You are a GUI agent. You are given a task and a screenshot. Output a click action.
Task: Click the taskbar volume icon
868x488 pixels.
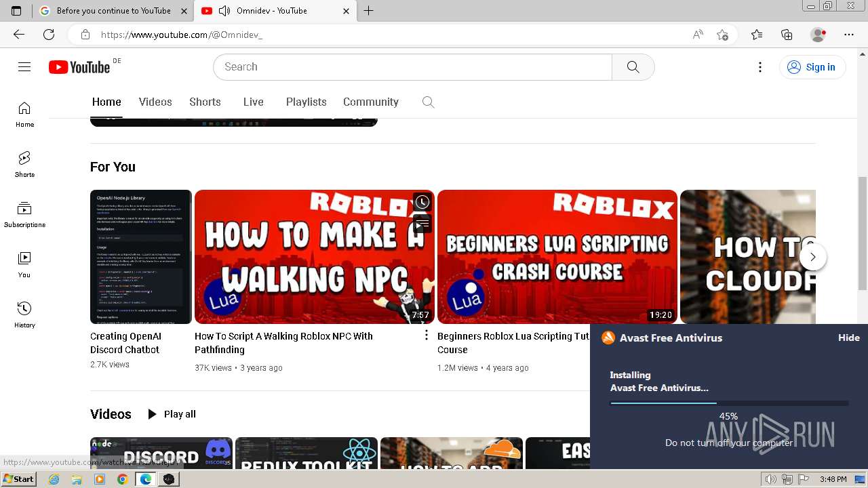(x=770, y=479)
